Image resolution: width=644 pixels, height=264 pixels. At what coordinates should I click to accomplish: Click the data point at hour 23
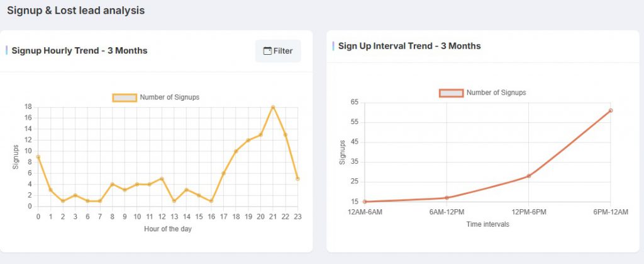pos(297,179)
